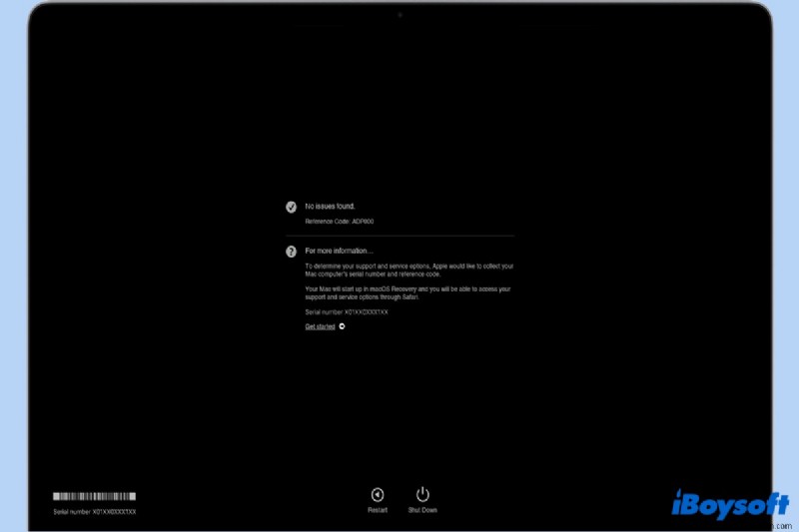Click the checkmark icon beside No issues found
This screenshot has height=532, width=799.
point(291,207)
